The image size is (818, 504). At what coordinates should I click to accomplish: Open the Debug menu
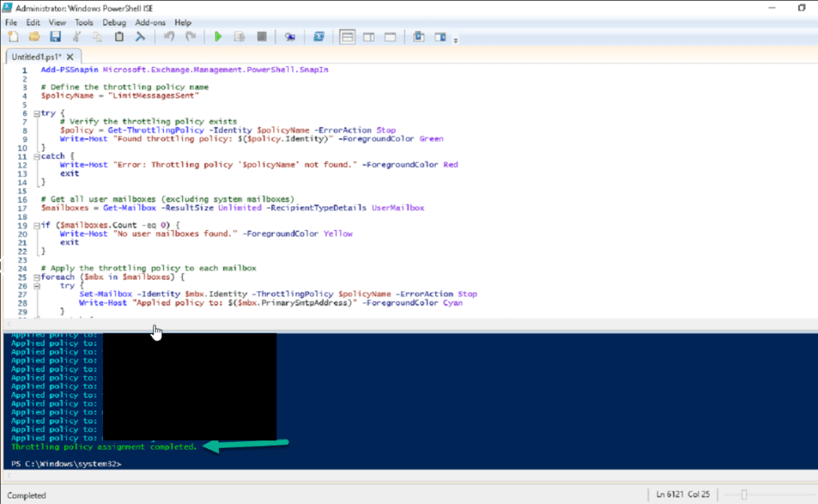coord(114,22)
